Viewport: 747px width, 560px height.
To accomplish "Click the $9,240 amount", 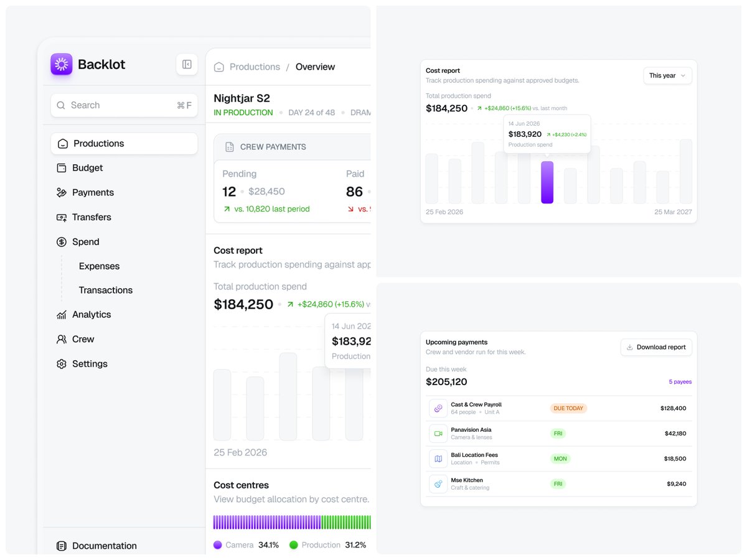I will [677, 483].
